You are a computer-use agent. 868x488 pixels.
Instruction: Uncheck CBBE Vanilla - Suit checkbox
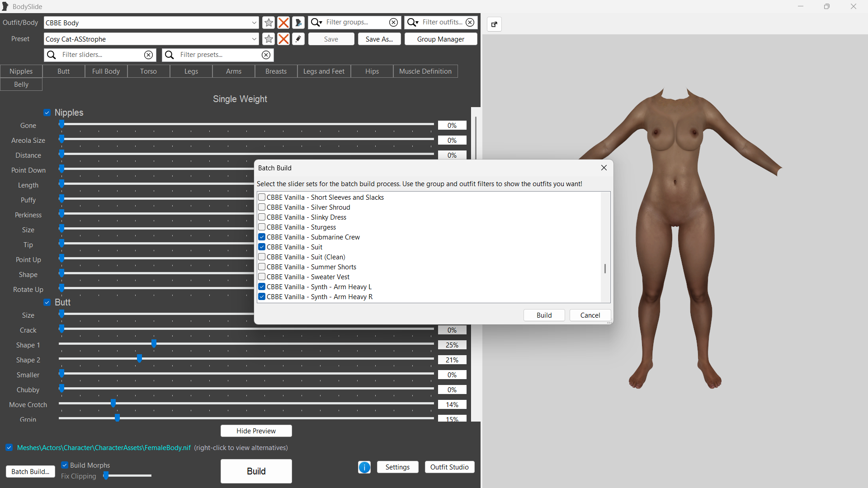point(262,247)
